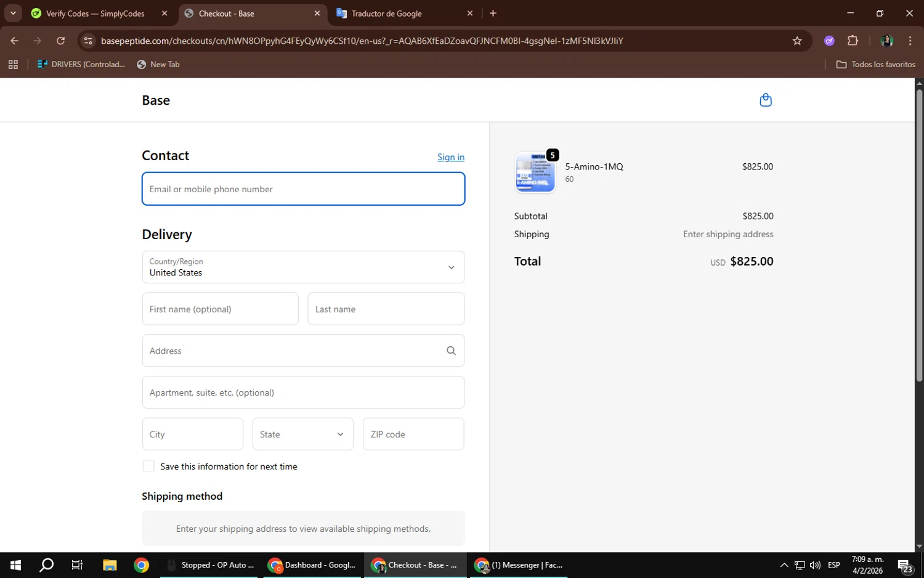Open the State dropdown
The width and height of the screenshot is (924, 578).
click(x=303, y=434)
